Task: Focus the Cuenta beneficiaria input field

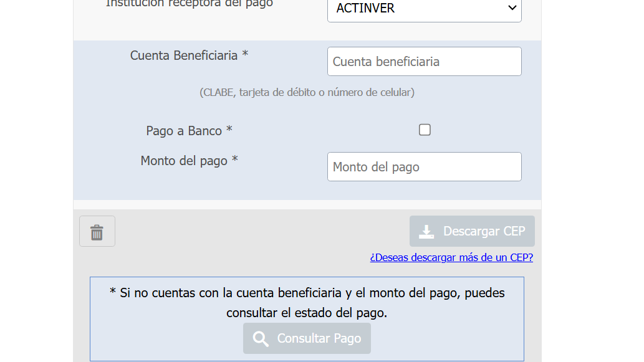Action: click(425, 62)
